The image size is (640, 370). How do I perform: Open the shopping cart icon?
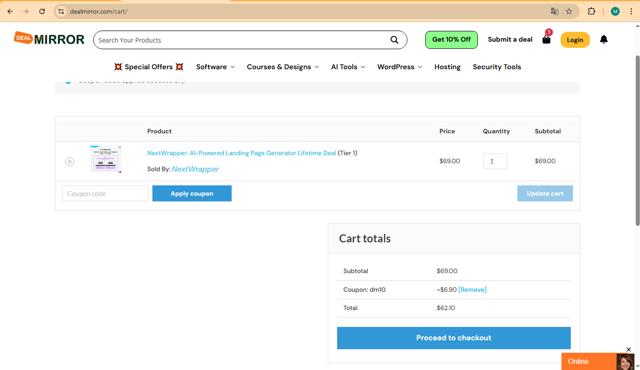pyautogui.click(x=547, y=39)
